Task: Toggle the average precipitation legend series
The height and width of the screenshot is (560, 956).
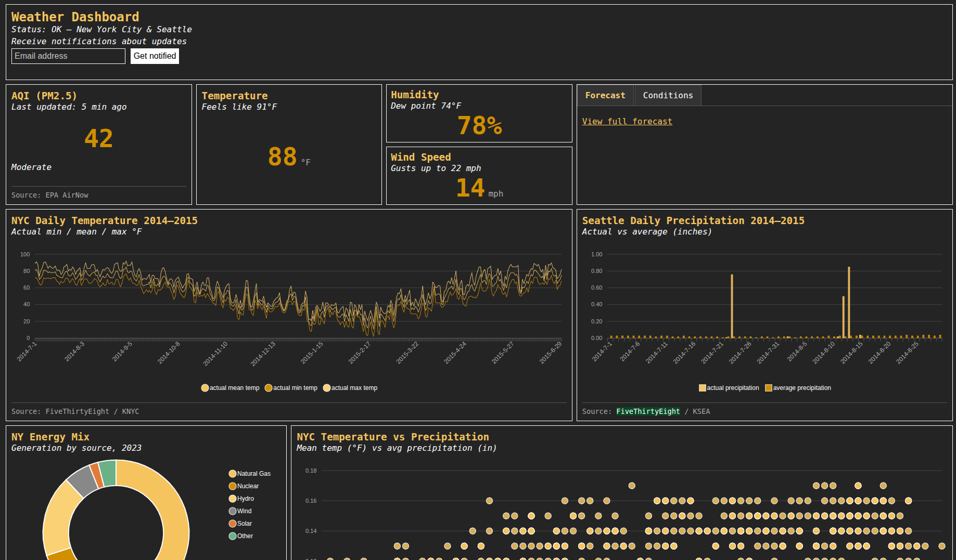Action: pyautogui.click(x=798, y=388)
